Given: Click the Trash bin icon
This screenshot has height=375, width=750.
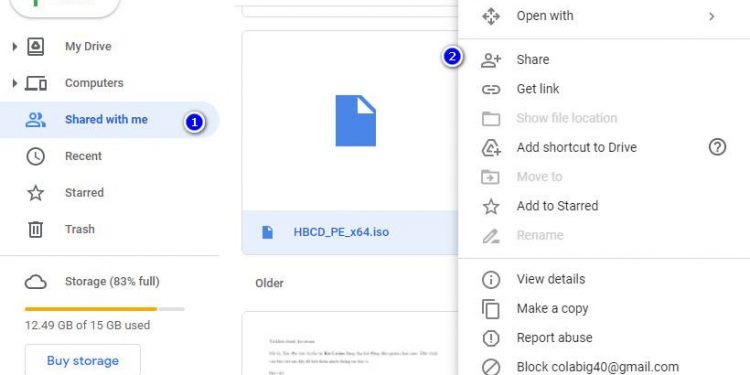Looking at the screenshot, I should pos(35,230).
